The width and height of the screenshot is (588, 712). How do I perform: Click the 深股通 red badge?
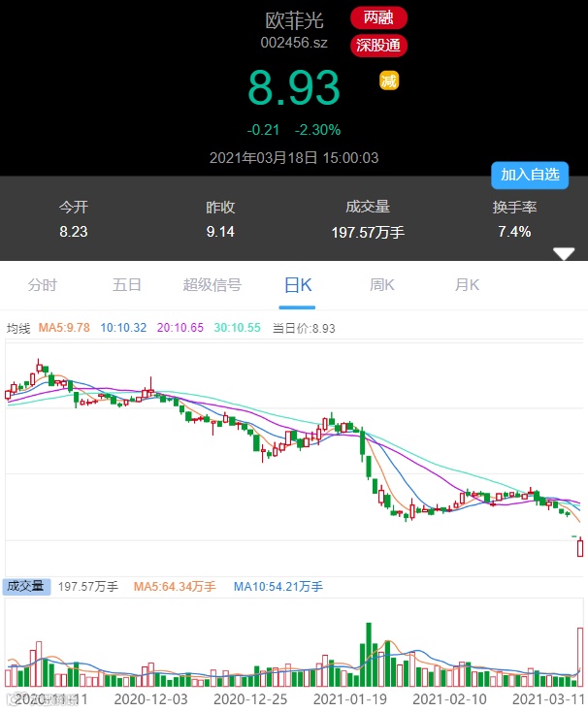(x=378, y=46)
